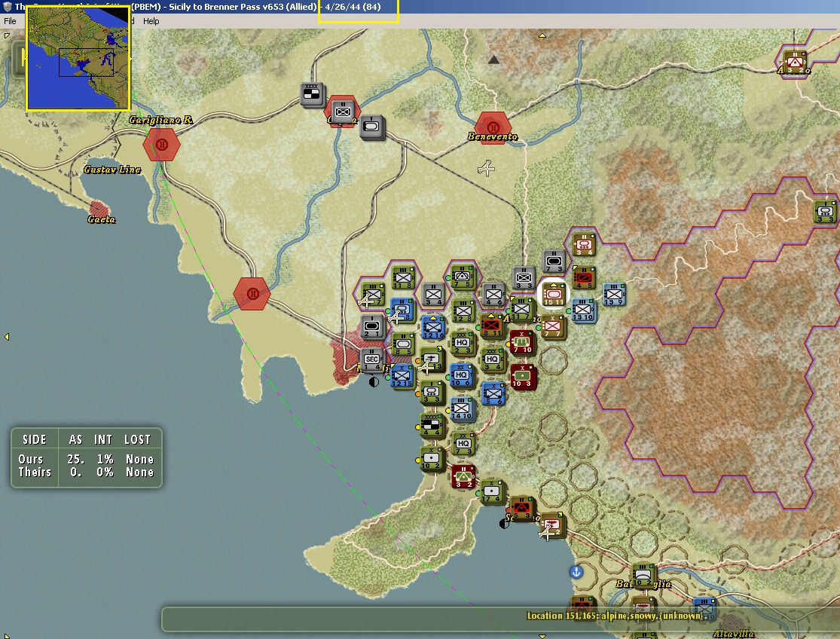The width and height of the screenshot is (840, 639).
Task: Select green artillery brigade 17-4
Action: coord(492,492)
